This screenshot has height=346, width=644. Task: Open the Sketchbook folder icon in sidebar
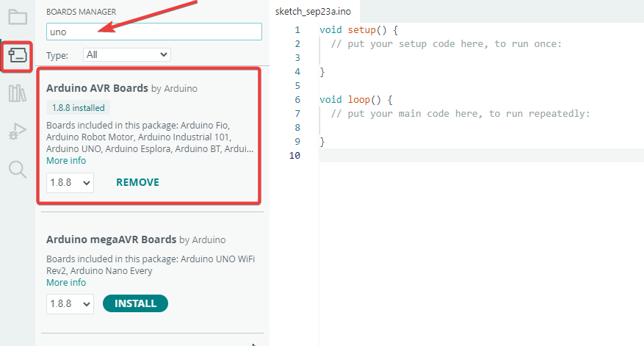[18, 17]
